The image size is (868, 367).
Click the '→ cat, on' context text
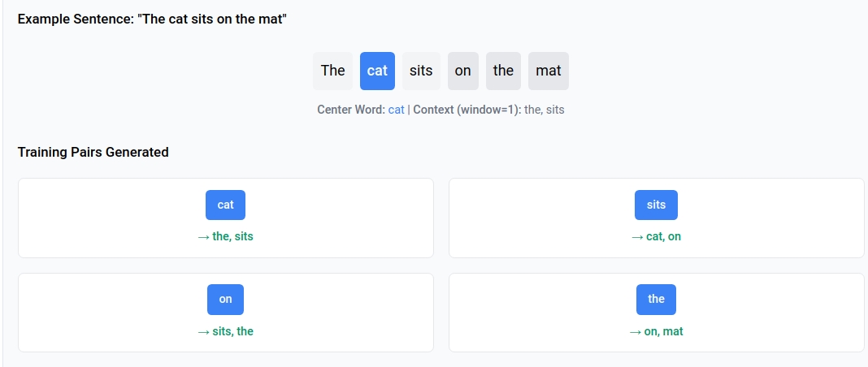[656, 236]
